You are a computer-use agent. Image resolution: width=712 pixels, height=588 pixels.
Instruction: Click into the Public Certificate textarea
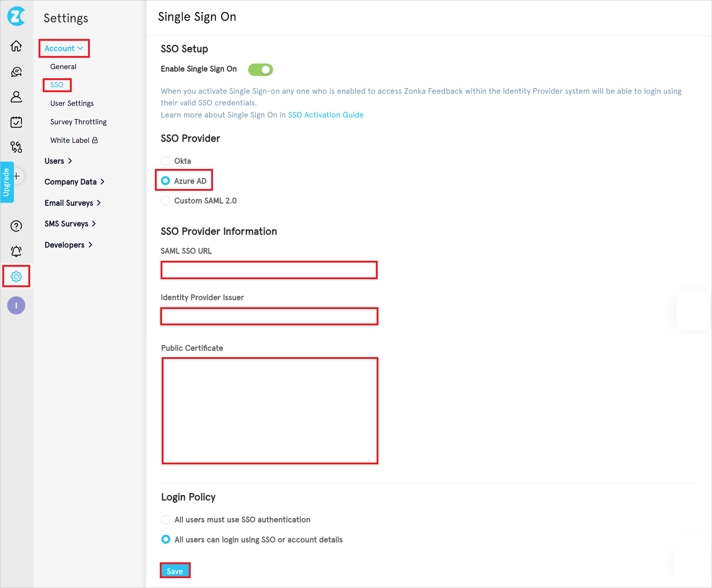(x=270, y=411)
